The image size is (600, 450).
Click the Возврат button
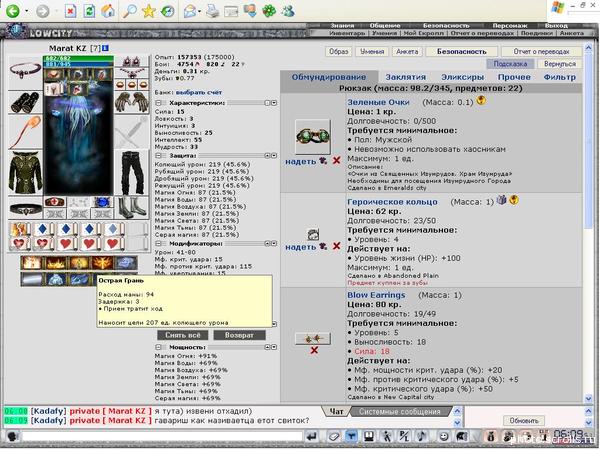click(239, 335)
